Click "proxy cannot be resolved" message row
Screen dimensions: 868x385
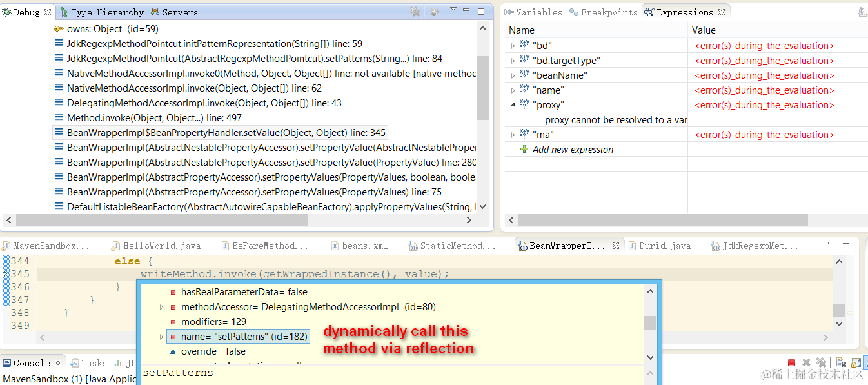pyautogui.click(x=616, y=120)
